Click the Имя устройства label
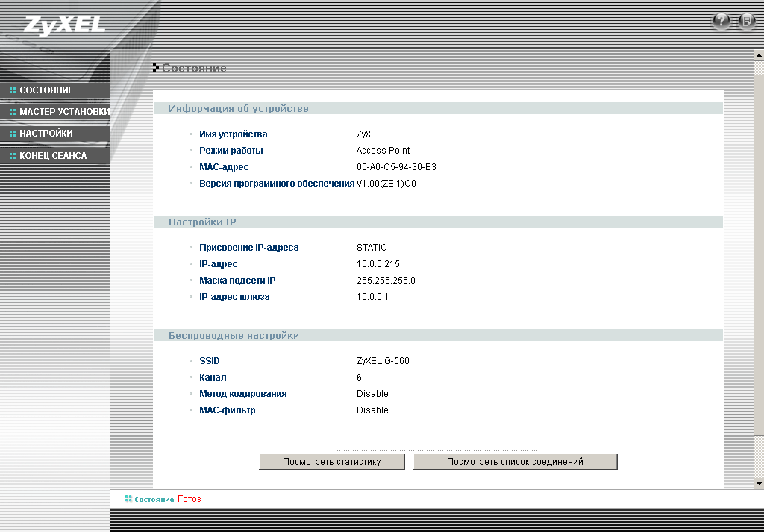 point(234,134)
